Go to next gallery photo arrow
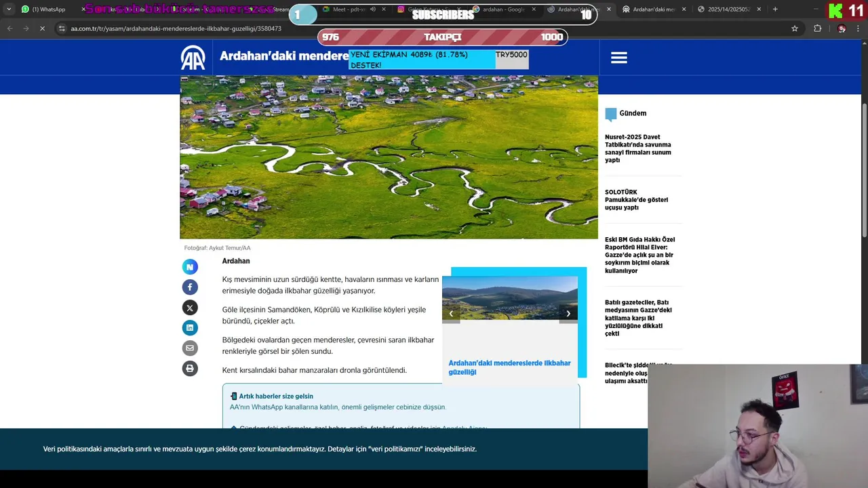868x488 pixels. pos(568,313)
